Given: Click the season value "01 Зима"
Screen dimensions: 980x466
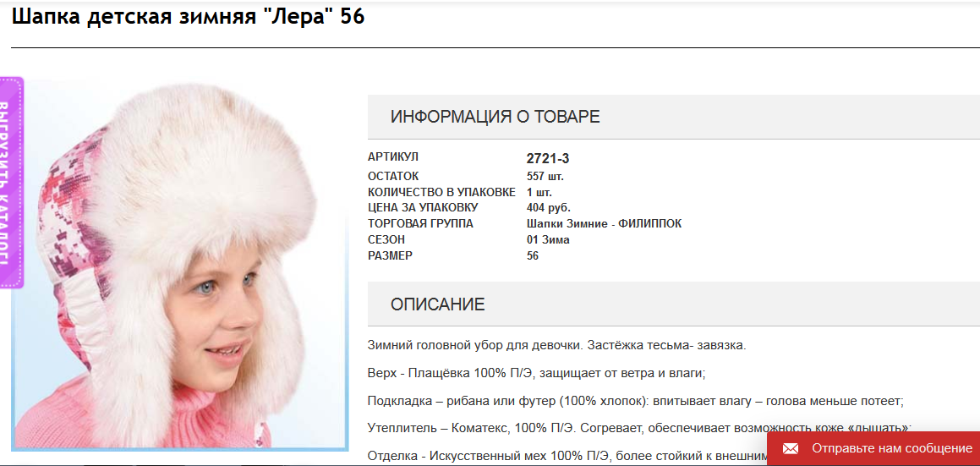Looking at the screenshot, I should coord(548,239).
